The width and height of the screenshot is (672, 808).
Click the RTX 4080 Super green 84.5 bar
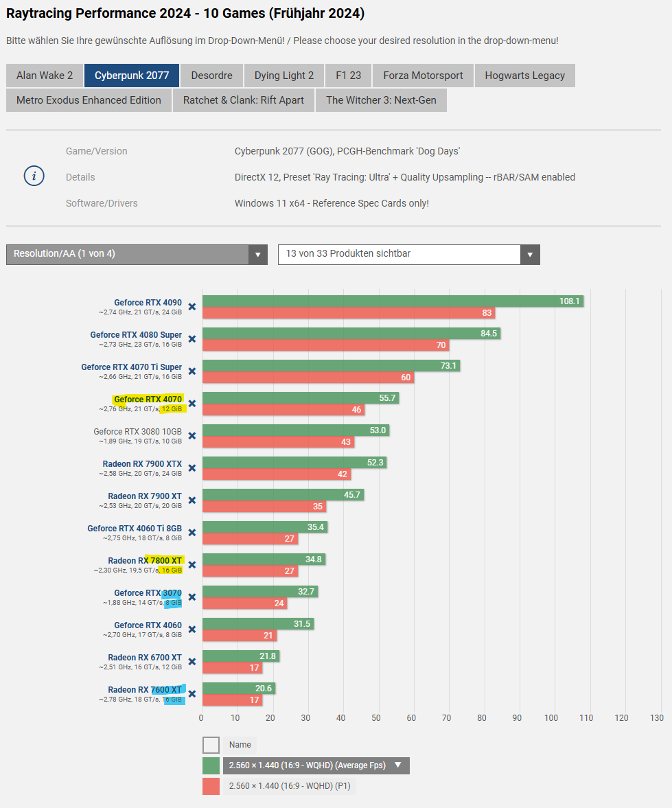(351, 334)
